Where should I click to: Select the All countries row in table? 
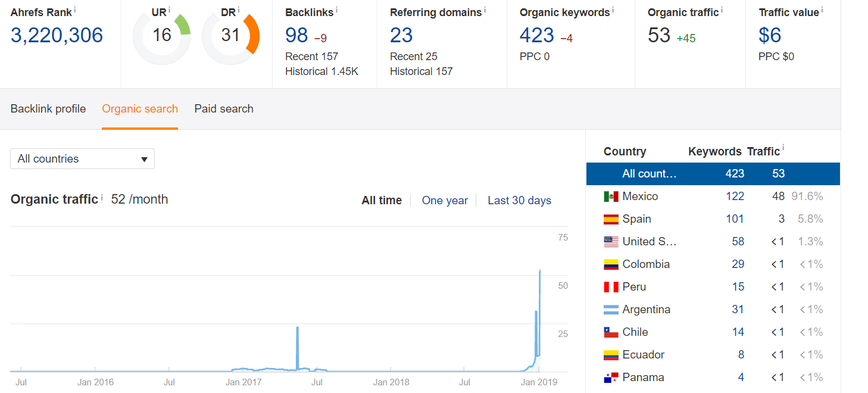(x=713, y=174)
